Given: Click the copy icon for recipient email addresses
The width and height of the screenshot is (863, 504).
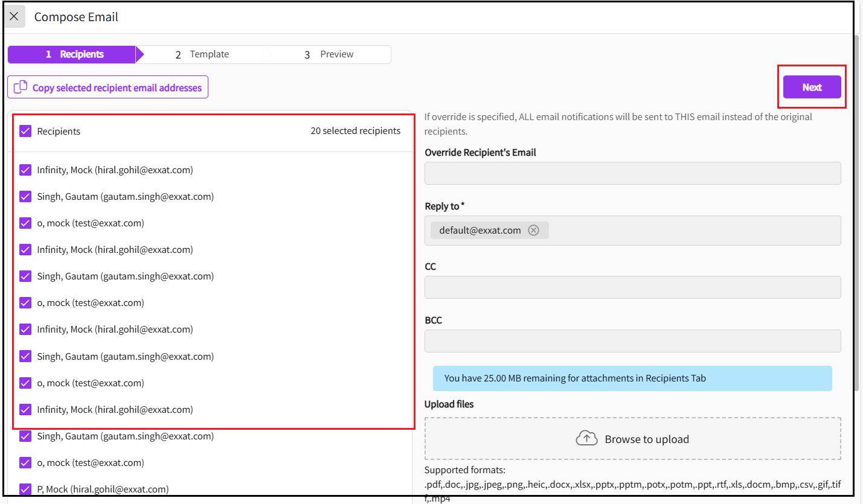Looking at the screenshot, I should point(21,88).
